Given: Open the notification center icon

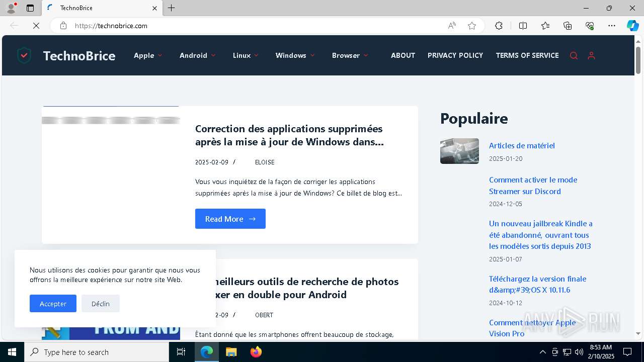Looking at the screenshot, I should (627, 352).
